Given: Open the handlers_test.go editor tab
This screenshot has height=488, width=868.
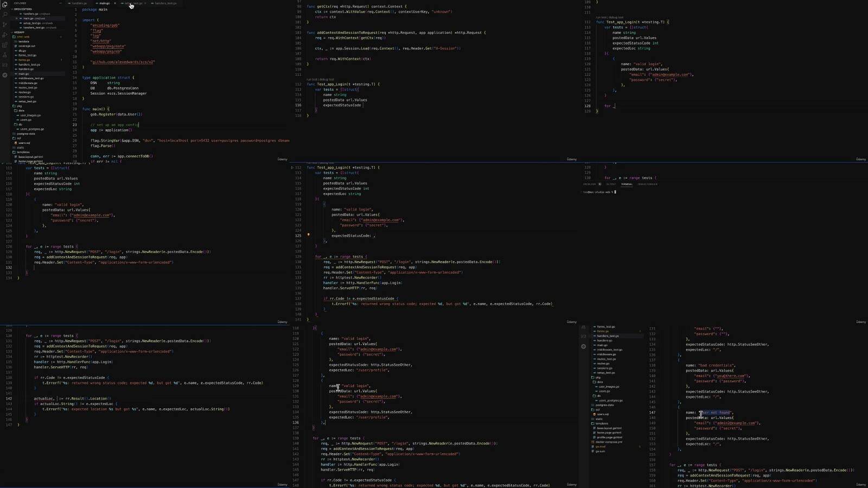Looking at the screenshot, I should tap(165, 3).
